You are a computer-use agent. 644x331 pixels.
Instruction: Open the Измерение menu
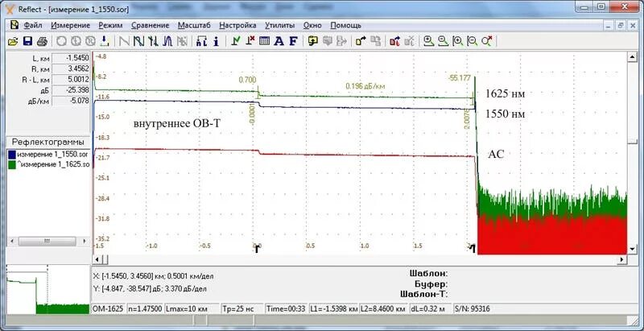70,26
